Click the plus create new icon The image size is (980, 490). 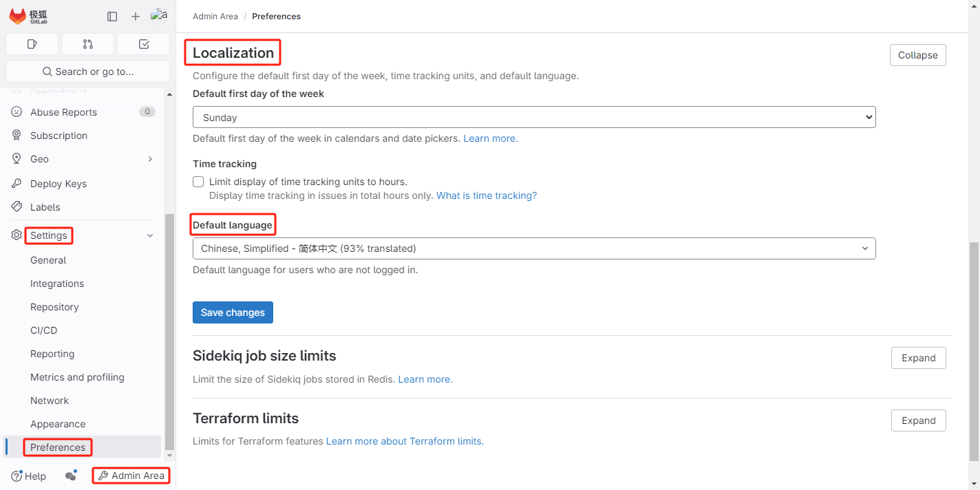[x=136, y=17]
